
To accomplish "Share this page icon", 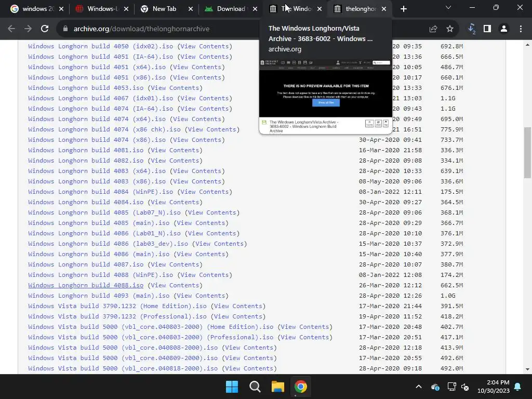I will (x=433, y=29).
